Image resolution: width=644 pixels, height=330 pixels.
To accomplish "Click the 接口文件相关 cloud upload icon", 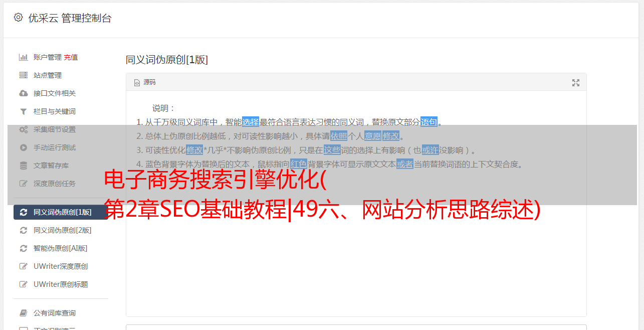I will [23, 93].
